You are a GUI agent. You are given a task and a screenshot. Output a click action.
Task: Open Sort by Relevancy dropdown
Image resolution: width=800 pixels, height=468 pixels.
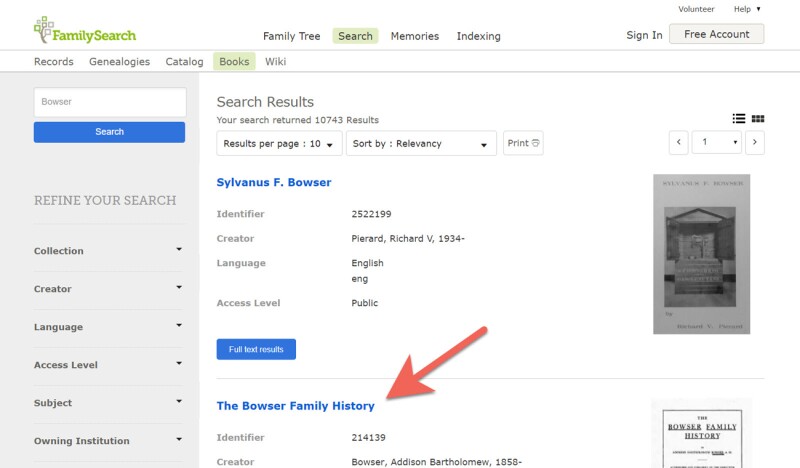[x=421, y=143]
